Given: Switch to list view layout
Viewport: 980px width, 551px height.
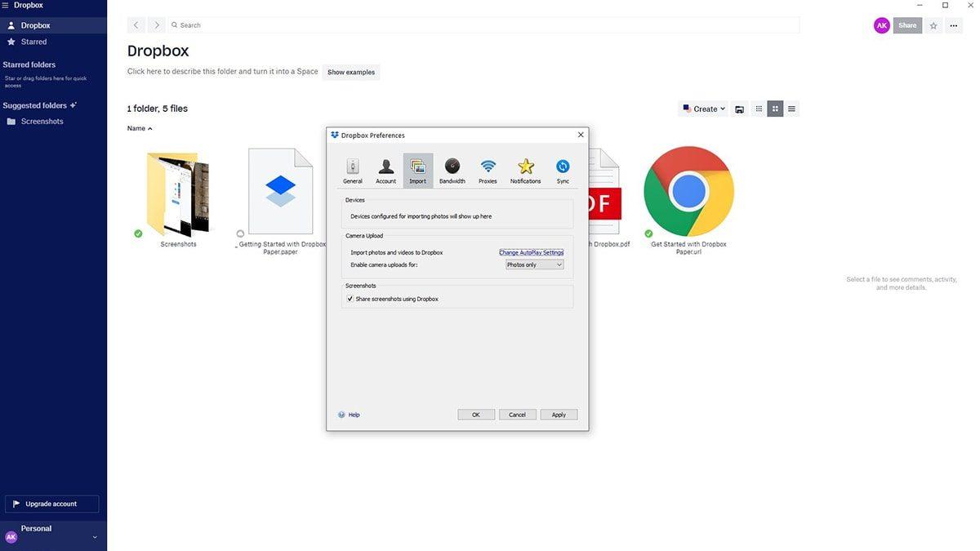Looking at the screenshot, I should click(x=791, y=108).
